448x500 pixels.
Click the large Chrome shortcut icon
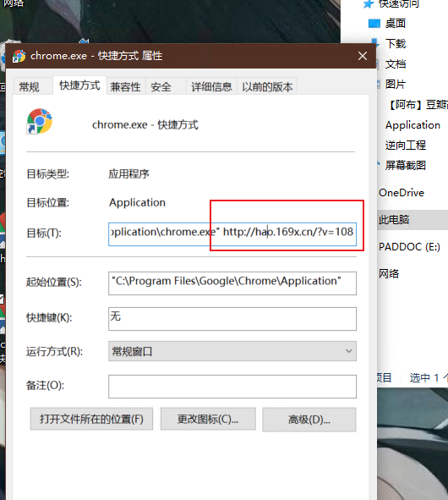[39, 121]
